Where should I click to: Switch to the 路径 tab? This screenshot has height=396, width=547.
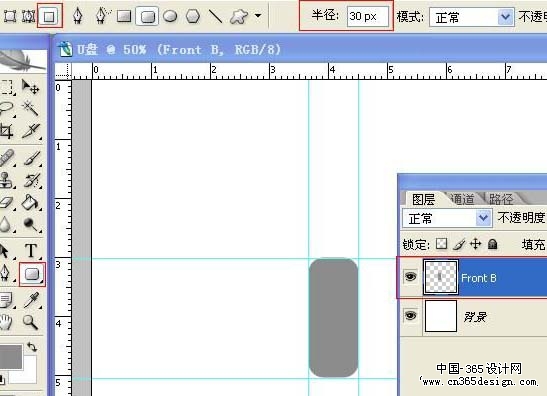(501, 199)
